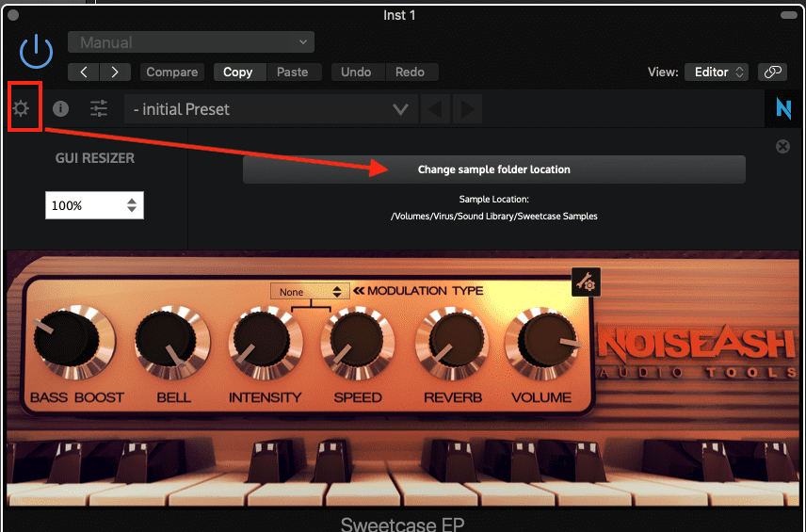Click the Undo button
The width and height of the screenshot is (806, 532).
(358, 72)
